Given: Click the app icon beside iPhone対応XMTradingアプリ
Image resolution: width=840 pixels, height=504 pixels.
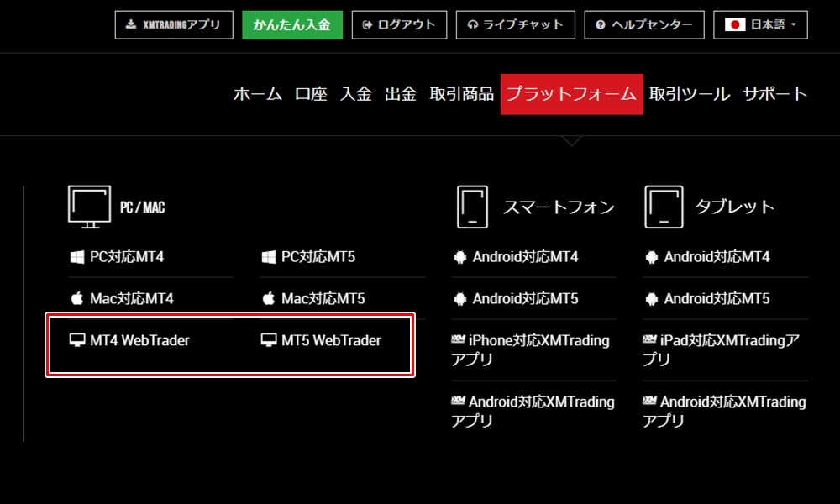Looking at the screenshot, I should (458, 340).
